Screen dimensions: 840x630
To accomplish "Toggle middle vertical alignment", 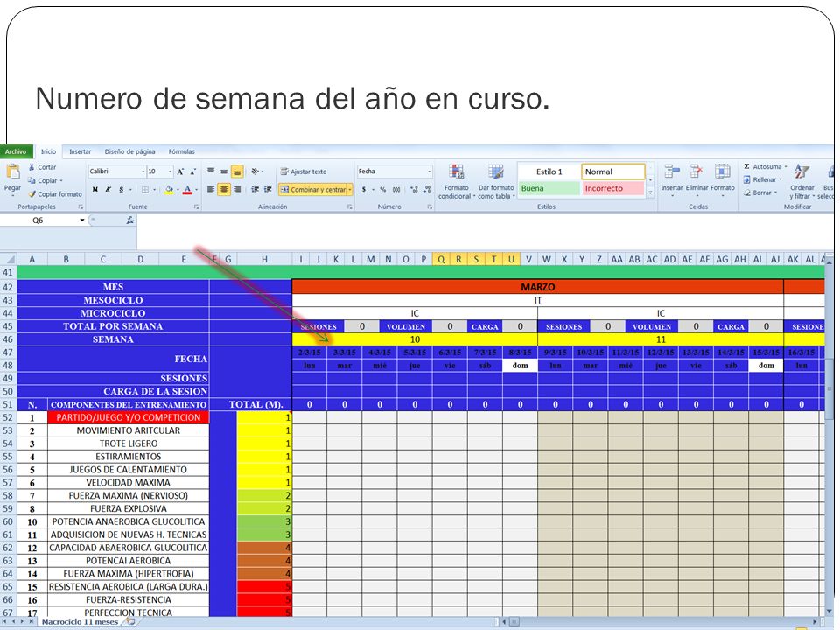I will (224, 171).
